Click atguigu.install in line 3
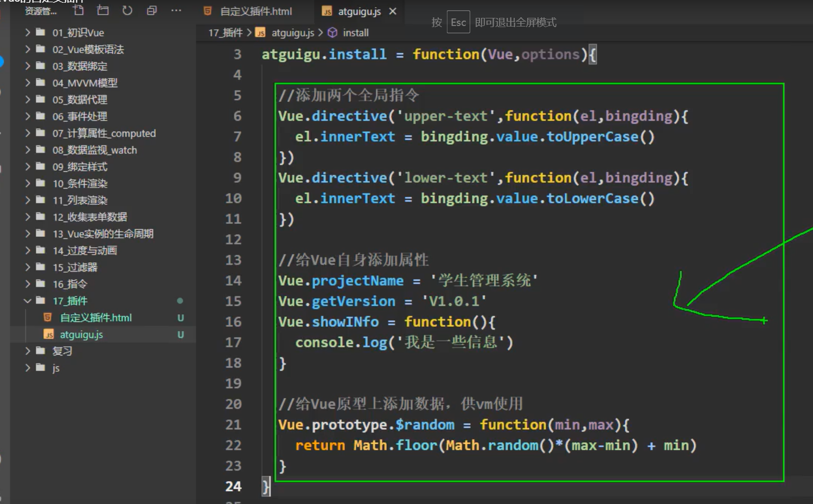813x504 pixels. tap(324, 54)
